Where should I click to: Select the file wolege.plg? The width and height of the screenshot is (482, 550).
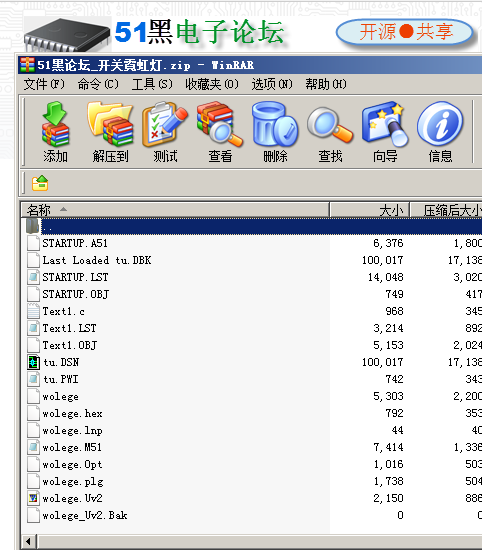point(73,481)
